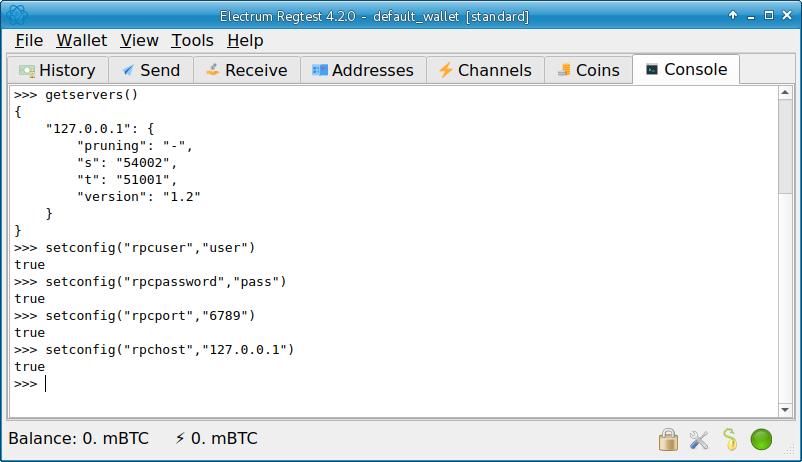Switch to the History tab
The image size is (802, 462).
(x=57, y=70)
